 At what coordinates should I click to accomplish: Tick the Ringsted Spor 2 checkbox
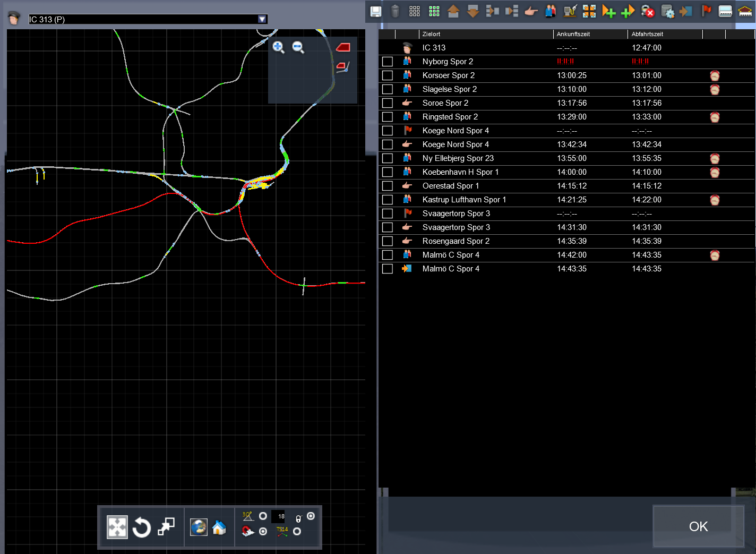pos(388,117)
